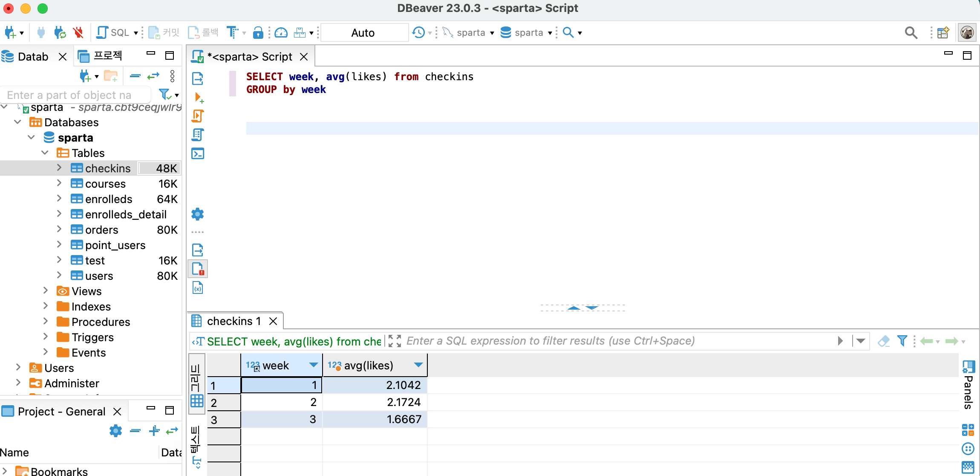Select the Triggers folder
980x476 pixels.
click(92, 337)
